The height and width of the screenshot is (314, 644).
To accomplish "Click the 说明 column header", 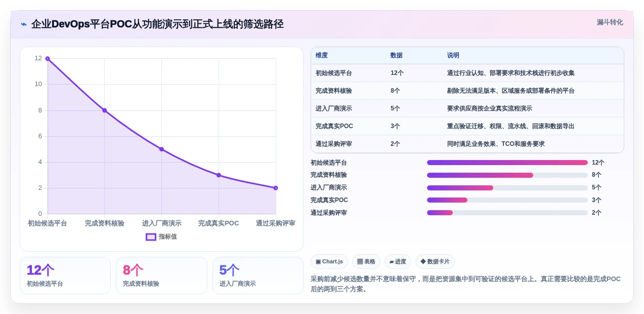I will pyautogui.click(x=453, y=55).
